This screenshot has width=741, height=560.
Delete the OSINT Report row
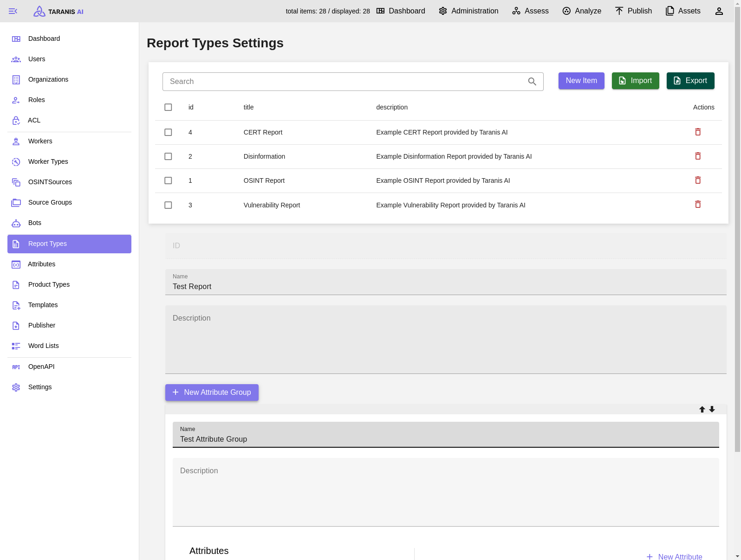click(698, 180)
